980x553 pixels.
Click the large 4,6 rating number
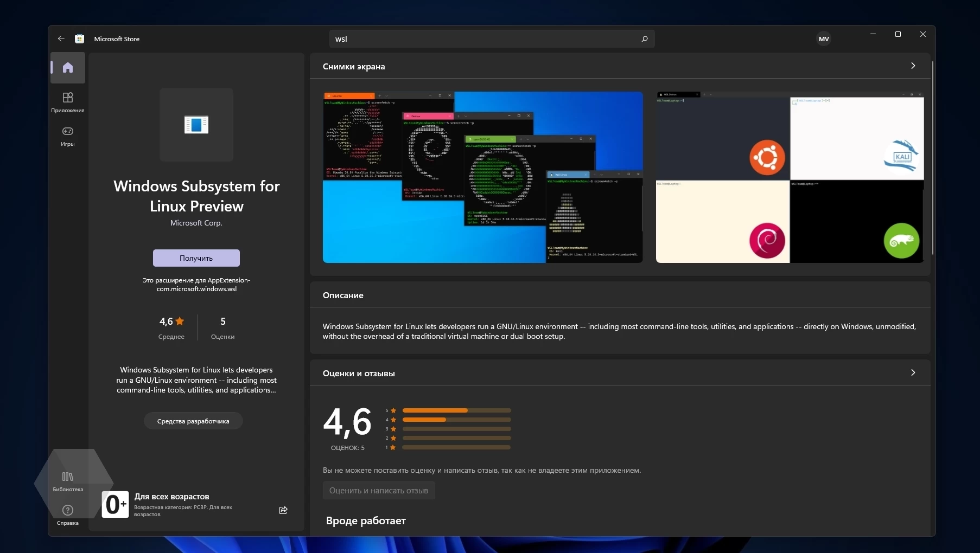(347, 422)
